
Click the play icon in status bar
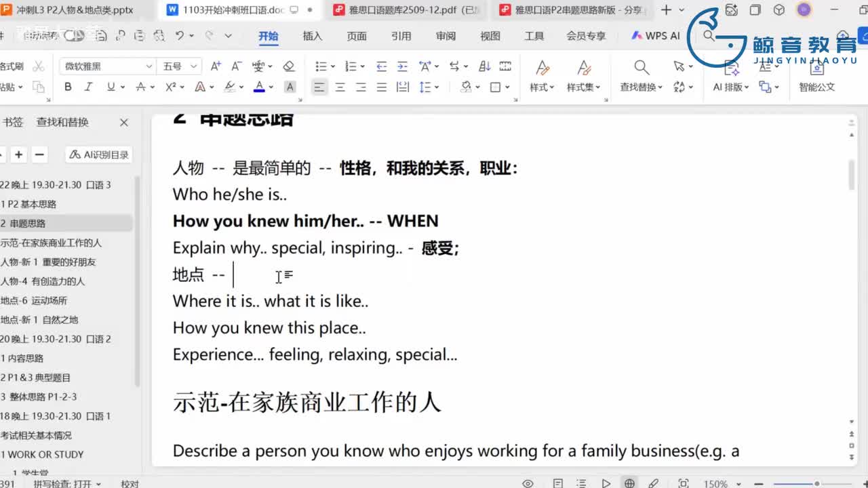[606, 483]
